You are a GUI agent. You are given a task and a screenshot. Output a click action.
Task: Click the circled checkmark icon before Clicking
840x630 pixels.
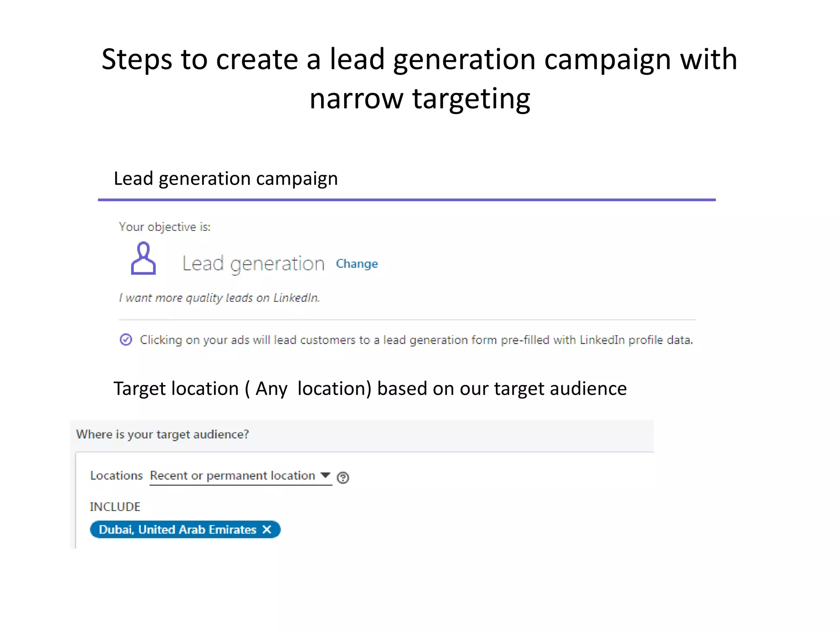[126, 340]
